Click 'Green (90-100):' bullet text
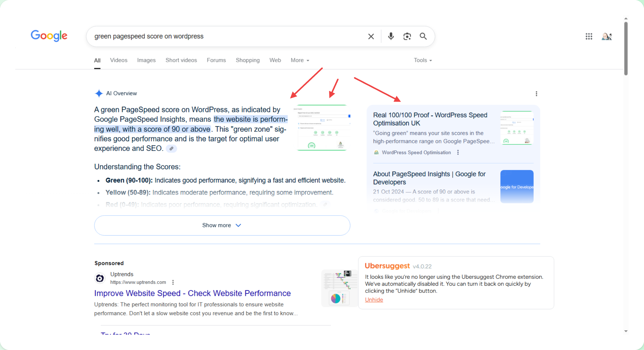 (x=129, y=180)
